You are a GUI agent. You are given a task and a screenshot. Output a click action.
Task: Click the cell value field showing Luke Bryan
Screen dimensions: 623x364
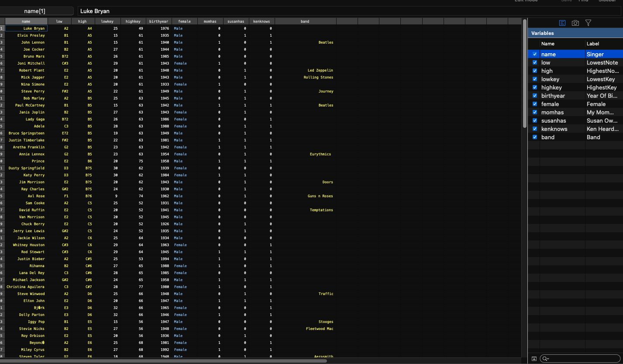coord(349,11)
